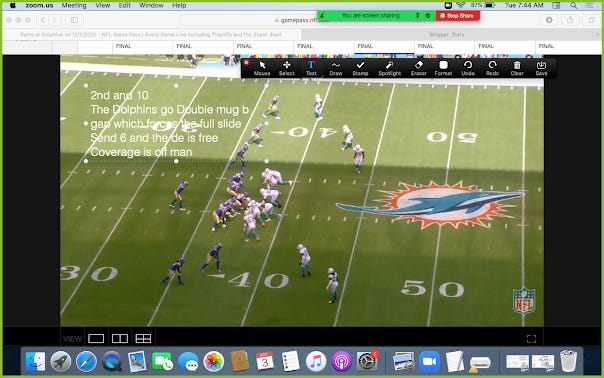The width and height of the screenshot is (604, 378).
Task: Activate the Text annotation tool
Action: 311,68
